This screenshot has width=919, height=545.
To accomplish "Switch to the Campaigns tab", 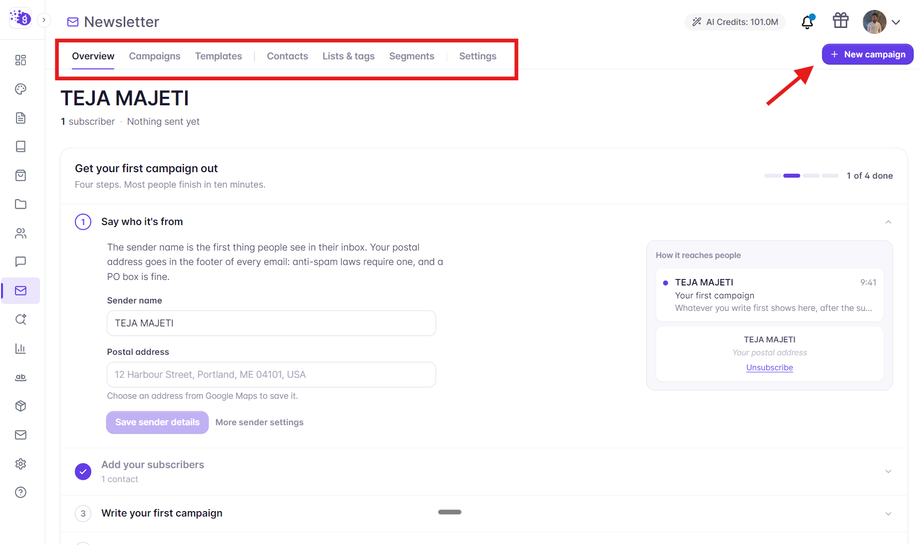I will 155,56.
